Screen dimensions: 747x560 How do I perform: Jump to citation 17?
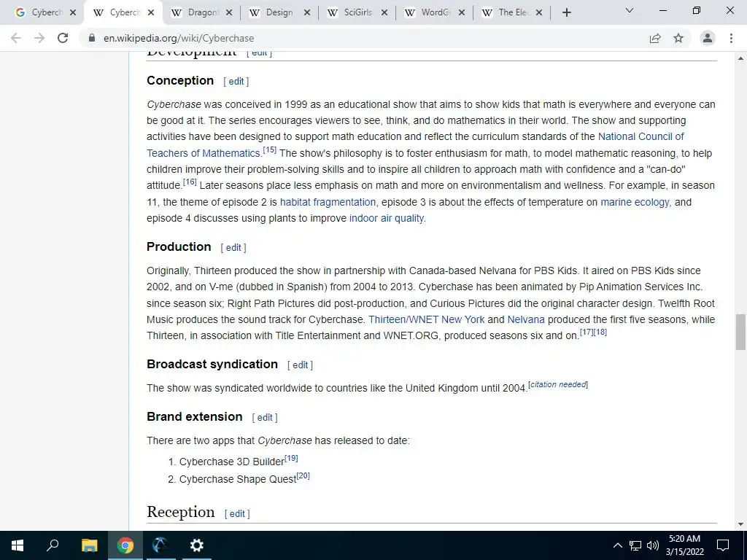coord(587,332)
